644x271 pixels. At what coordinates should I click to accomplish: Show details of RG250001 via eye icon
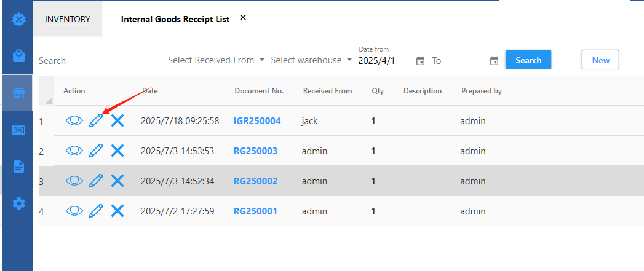click(74, 211)
